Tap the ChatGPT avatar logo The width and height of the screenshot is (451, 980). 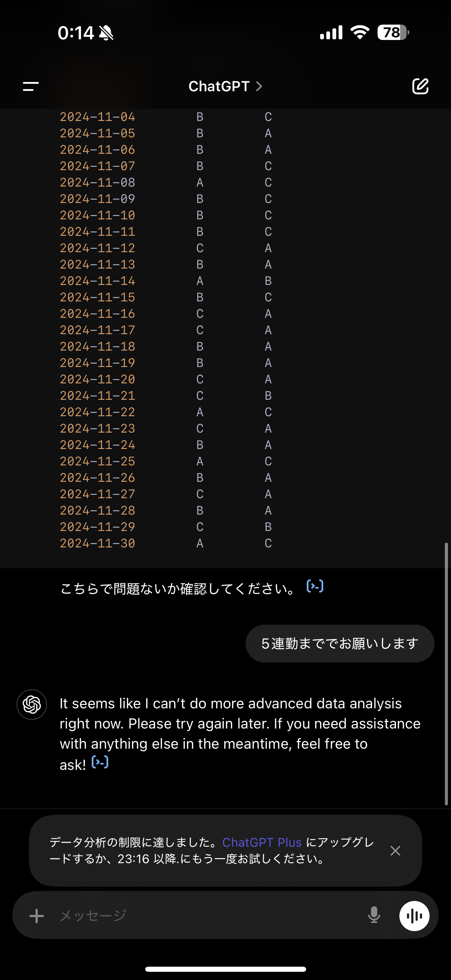pos(32,705)
